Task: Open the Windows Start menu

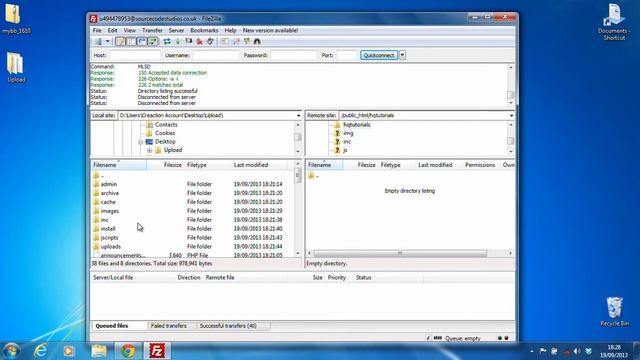Action: [11, 351]
